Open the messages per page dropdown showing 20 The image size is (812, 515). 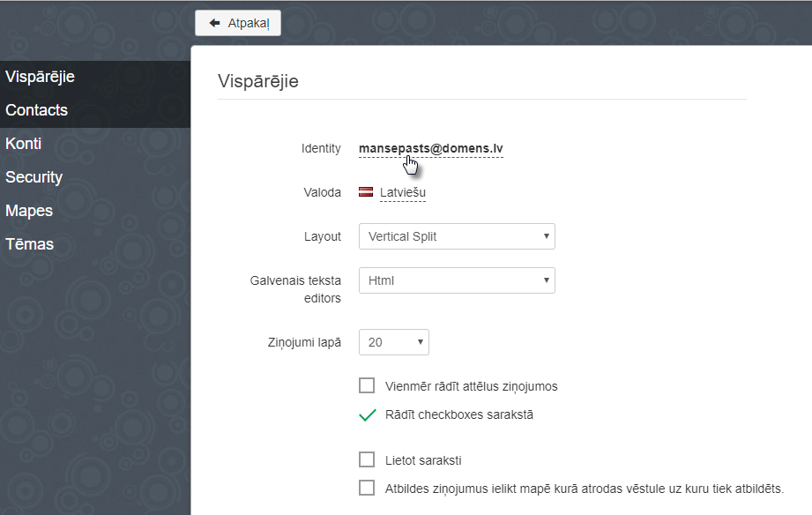(x=393, y=342)
